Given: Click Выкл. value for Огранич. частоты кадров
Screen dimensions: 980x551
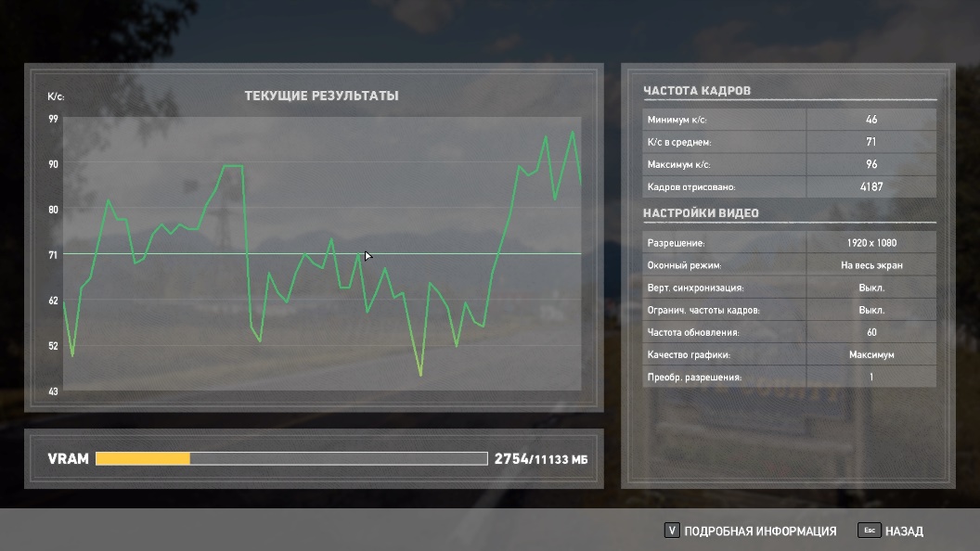Looking at the screenshot, I should pyautogui.click(x=871, y=311).
